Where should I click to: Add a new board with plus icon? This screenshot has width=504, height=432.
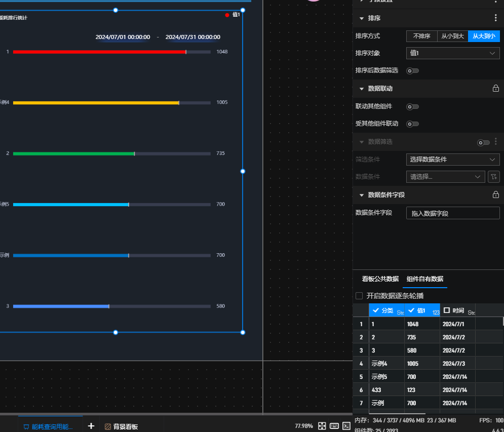91,426
